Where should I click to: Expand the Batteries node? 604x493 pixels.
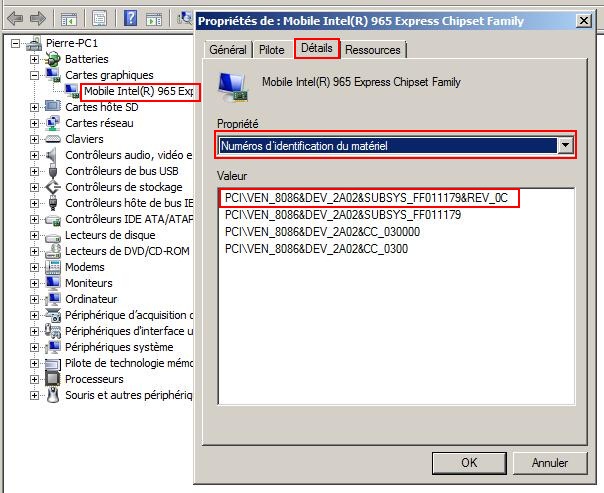click(34, 59)
